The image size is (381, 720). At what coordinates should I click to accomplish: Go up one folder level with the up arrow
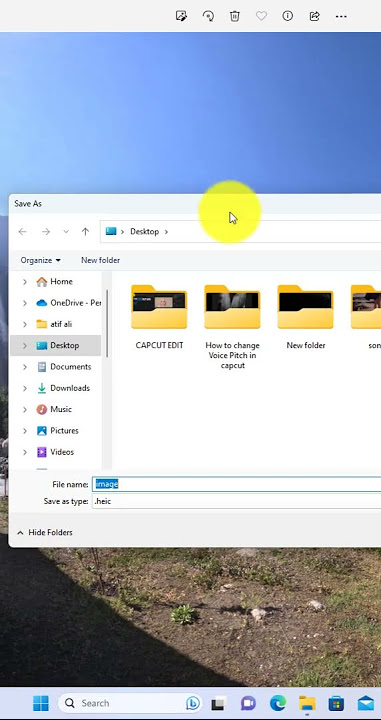tap(85, 231)
